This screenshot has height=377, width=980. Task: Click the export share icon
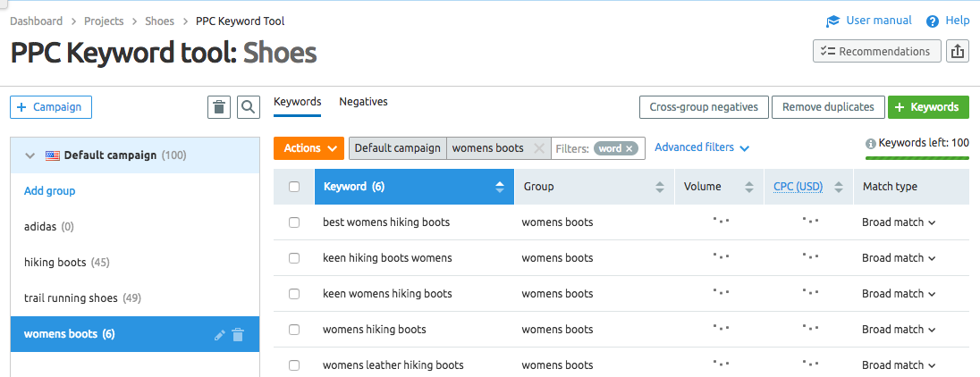point(958,52)
